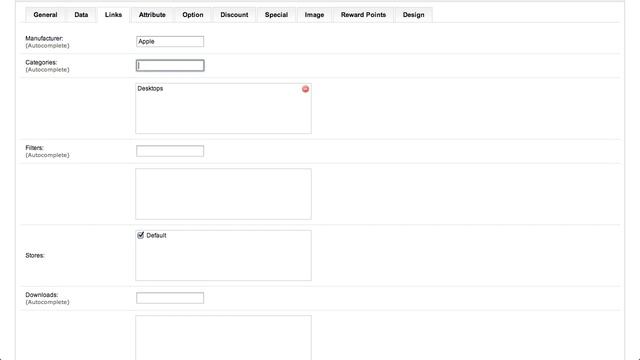Image resolution: width=640 pixels, height=360 pixels.
Task: Go to the Option tab
Action: (x=193, y=15)
